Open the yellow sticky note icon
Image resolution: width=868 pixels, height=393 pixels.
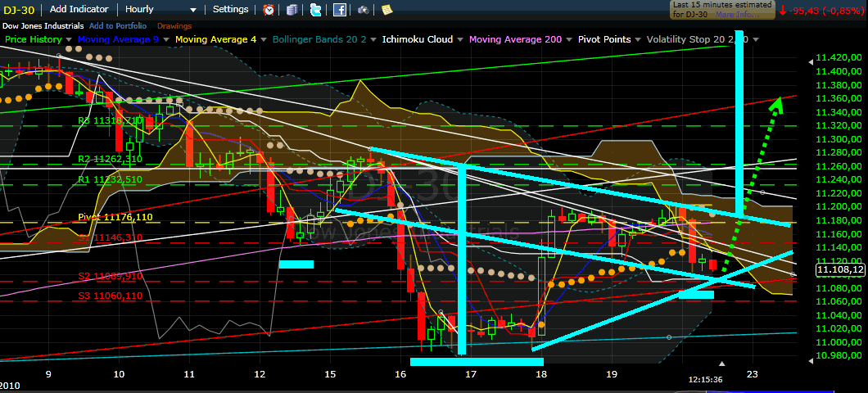(x=387, y=9)
